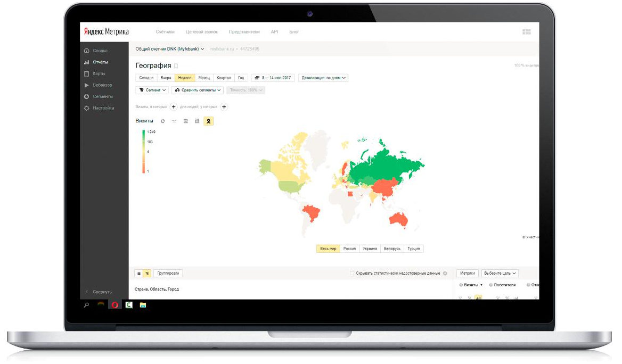Switch to the pie chart view

(162, 121)
